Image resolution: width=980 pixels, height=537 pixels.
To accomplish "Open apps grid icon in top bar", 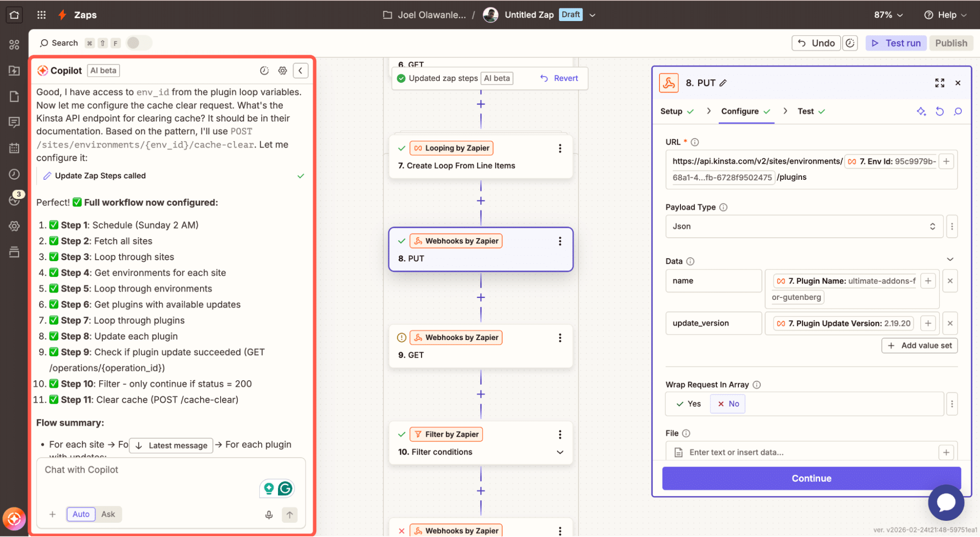I will 41,15.
